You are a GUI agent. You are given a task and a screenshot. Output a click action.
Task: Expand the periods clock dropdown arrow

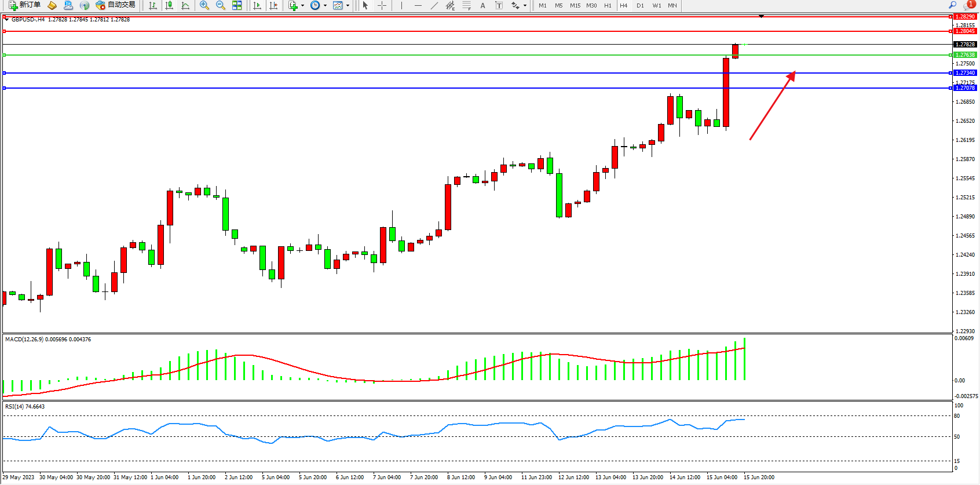[325, 6]
